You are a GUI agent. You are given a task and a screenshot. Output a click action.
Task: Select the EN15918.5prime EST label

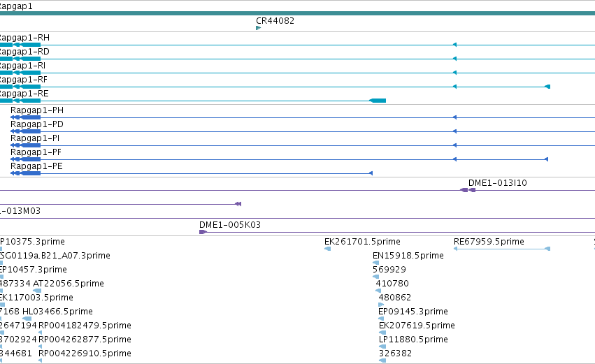pyautogui.click(x=408, y=256)
